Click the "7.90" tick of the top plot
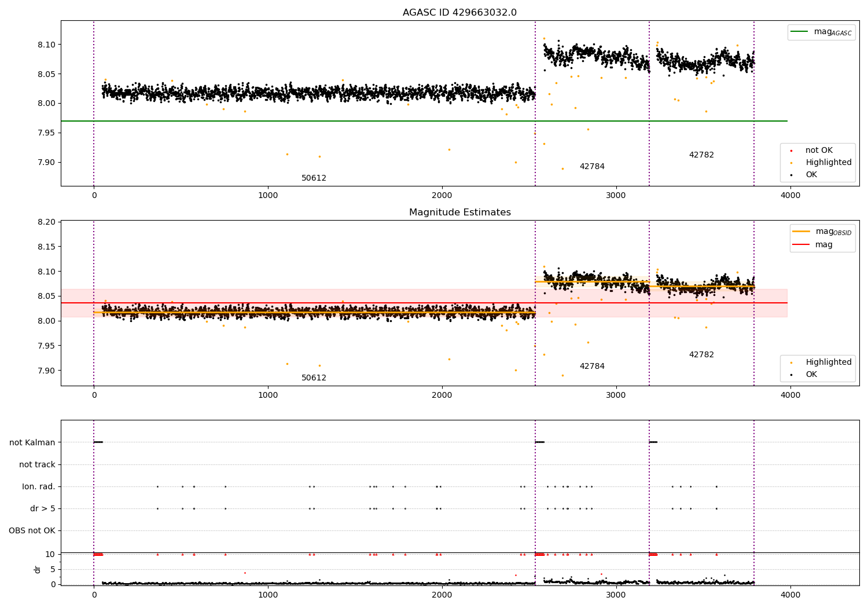Viewport: 868px width, 608px height. [x=47, y=162]
